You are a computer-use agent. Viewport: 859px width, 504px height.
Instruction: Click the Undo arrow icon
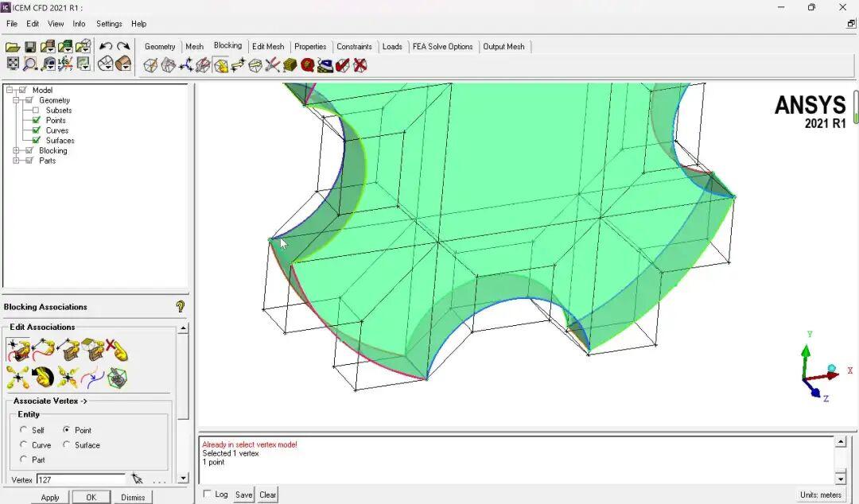point(106,47)
